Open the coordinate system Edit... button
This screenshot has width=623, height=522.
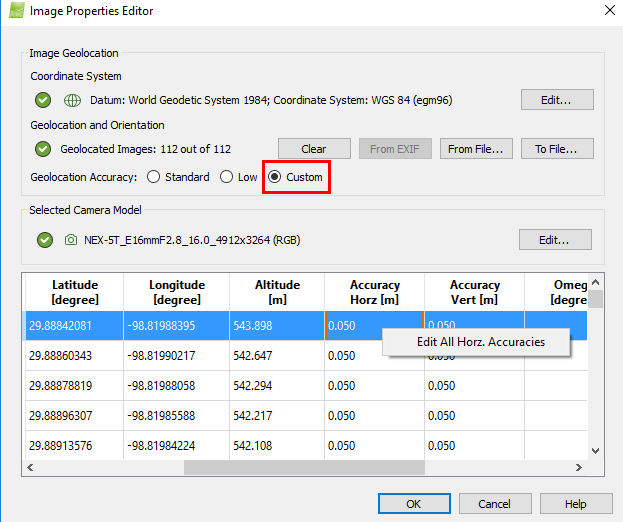click(x=557, y=100)
